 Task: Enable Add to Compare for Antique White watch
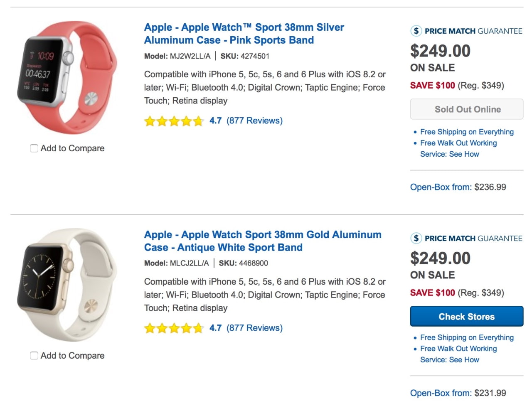[x=34, y=356]
